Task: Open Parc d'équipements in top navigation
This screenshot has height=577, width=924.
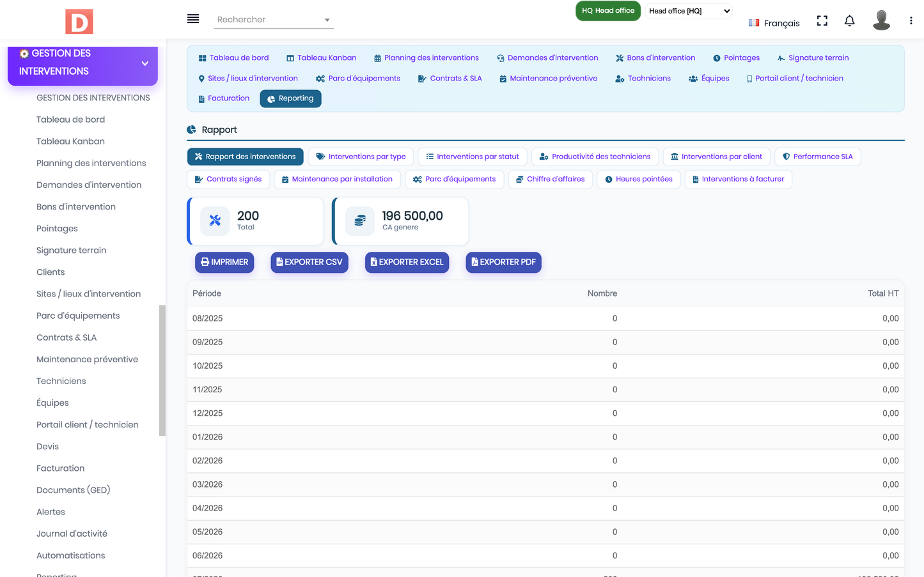Action: click(358, 79)
